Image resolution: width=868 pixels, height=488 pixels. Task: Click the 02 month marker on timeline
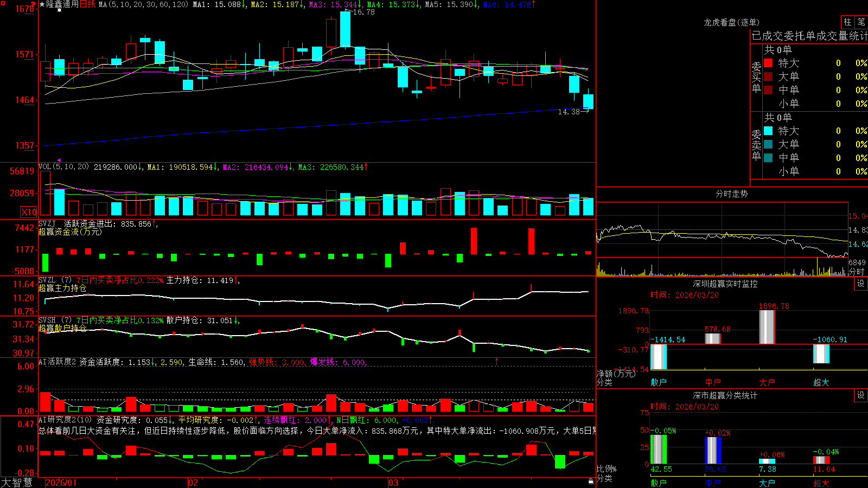(193, 483)
